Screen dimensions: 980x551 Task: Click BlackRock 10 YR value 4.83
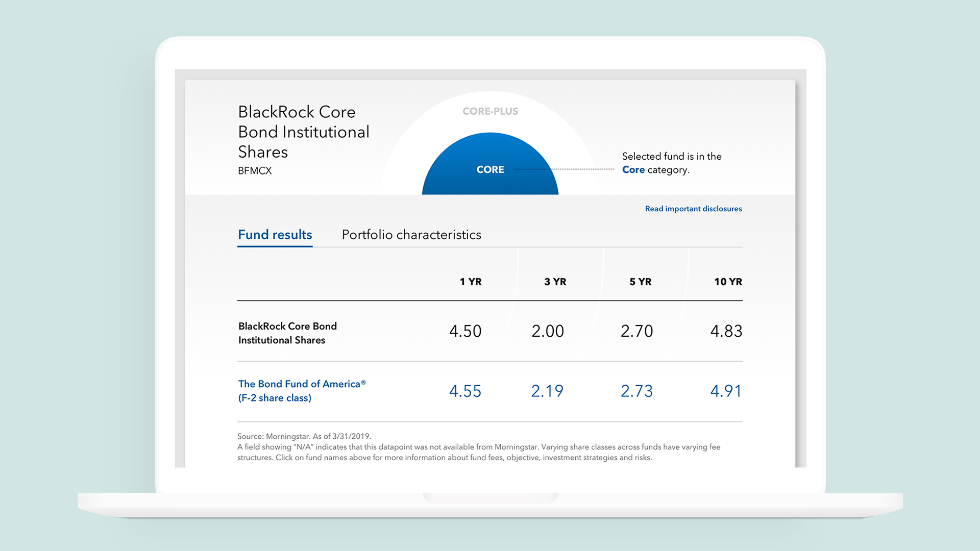tap(726, 331)
